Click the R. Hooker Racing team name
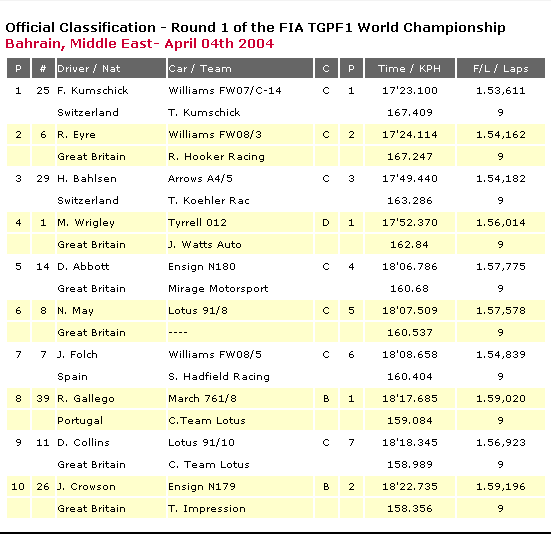This screenshot has width=551, height=534. (x=216, y=157)
